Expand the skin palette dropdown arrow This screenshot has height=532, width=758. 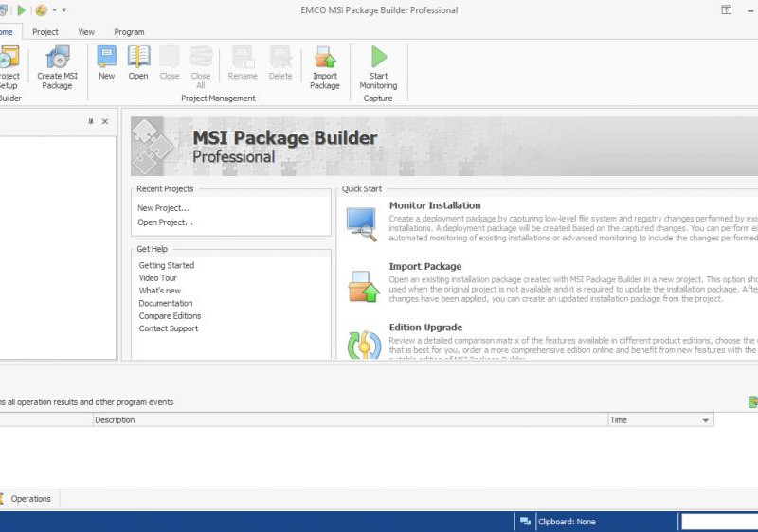pos(54,10)
